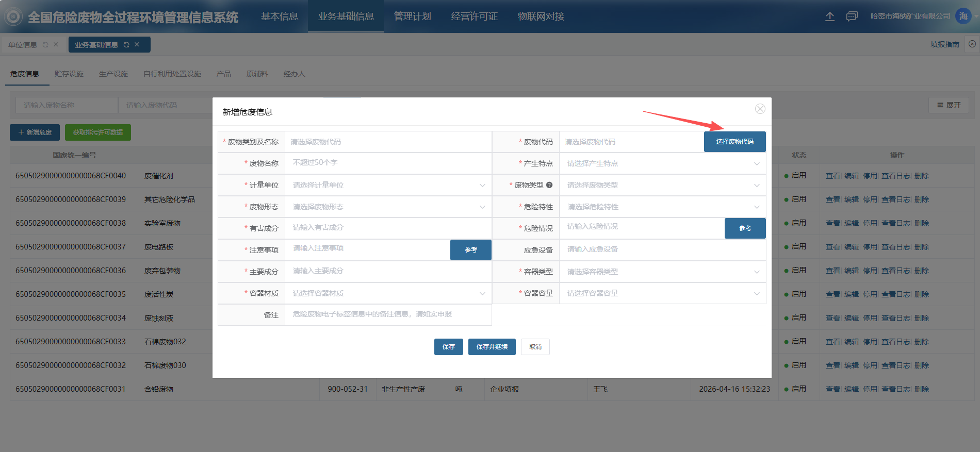This screenshot has height=452, width=980.
Task: Switch to 管理计划 top menu
Action: click(x=412, y=16)
